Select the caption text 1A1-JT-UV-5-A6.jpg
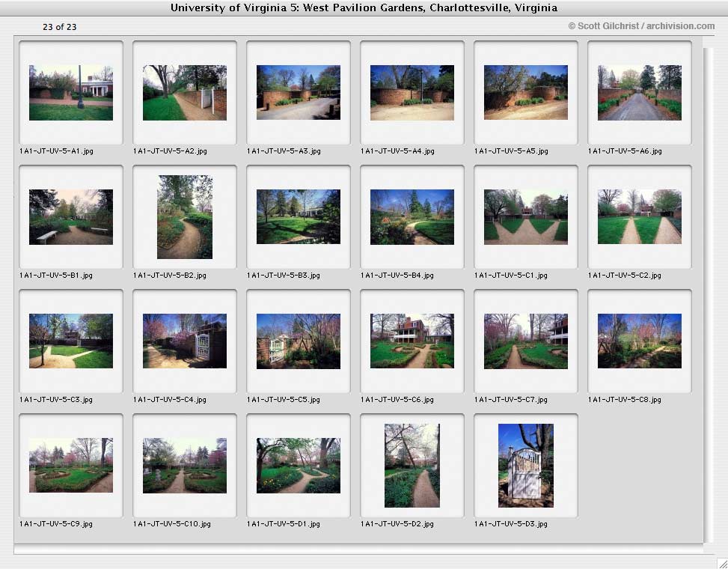Screen dimensions: 728x569 625,151
